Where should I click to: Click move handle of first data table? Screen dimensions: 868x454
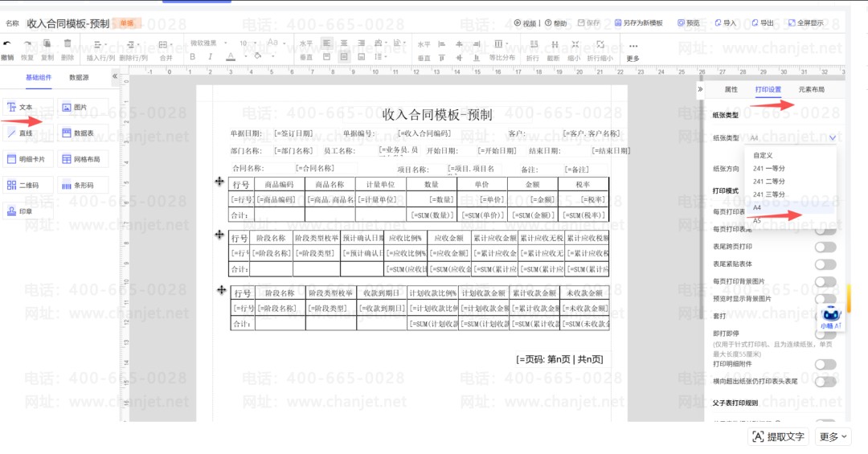219,181
